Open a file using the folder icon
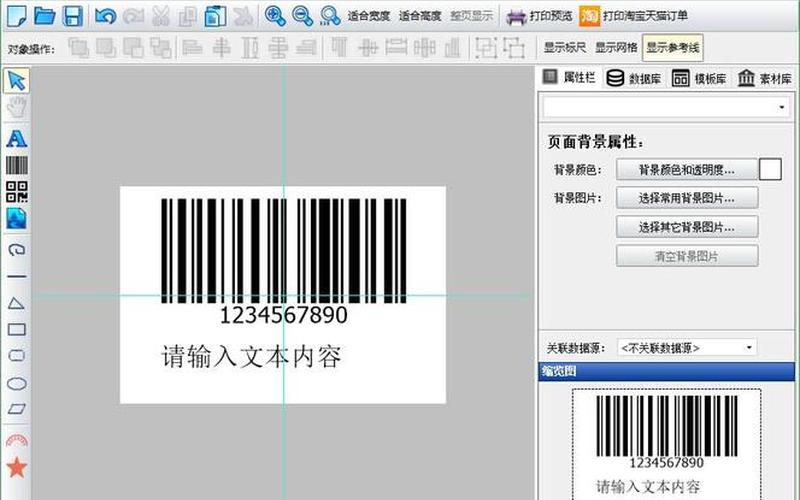800x500 pixels. tap(44, 16)
